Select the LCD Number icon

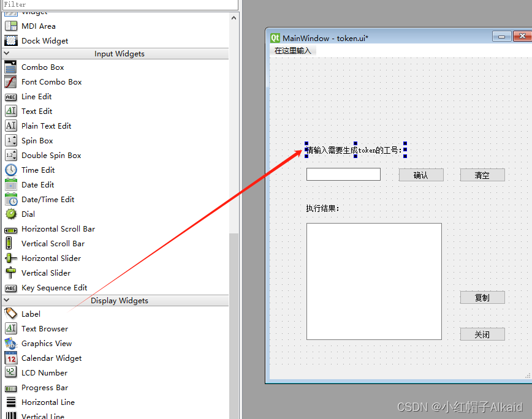(11, 372)
